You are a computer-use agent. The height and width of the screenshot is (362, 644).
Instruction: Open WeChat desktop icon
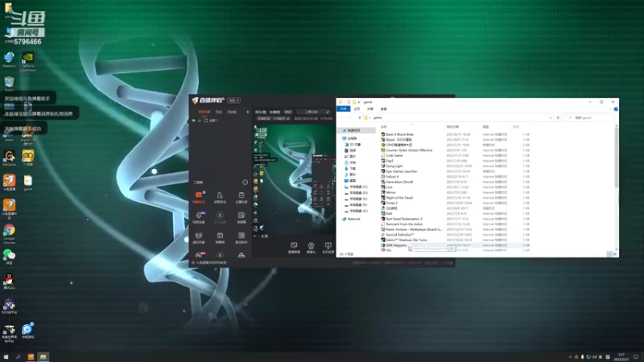click(9, 257)
